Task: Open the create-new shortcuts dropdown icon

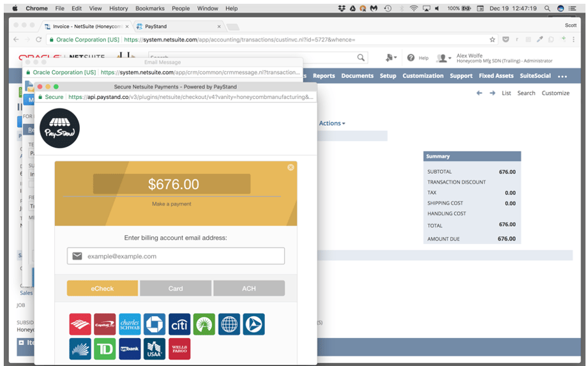Action: 391,57
